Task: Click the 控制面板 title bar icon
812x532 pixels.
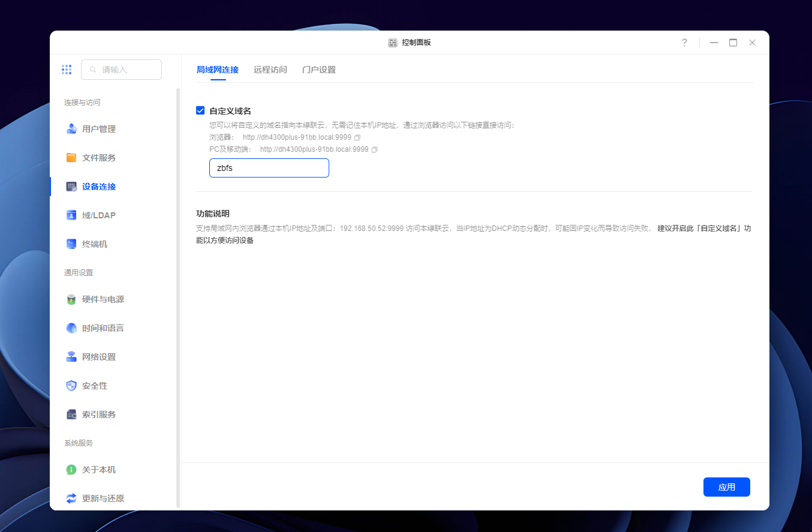Action: (x=393, y=43)
